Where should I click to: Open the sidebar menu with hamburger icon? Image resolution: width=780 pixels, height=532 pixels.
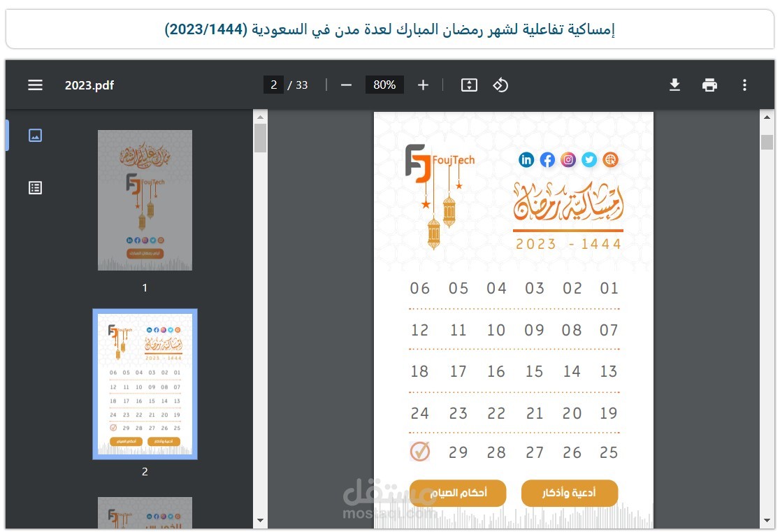(35, 85)
